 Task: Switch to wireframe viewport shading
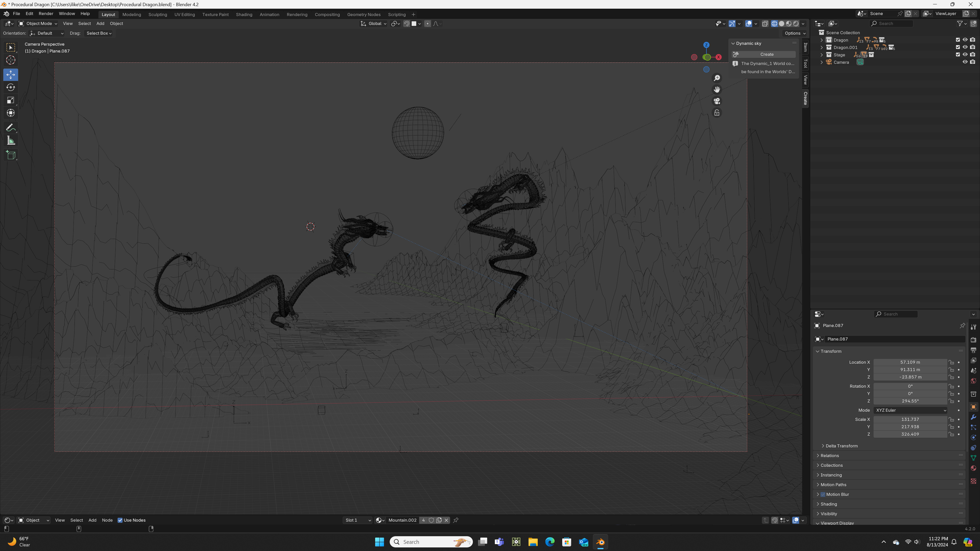tap(774, 23)
